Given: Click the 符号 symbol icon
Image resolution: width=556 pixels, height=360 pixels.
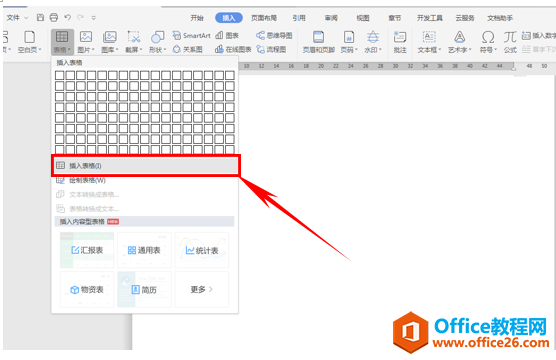Looking at the screenshot, I should 488,37.
